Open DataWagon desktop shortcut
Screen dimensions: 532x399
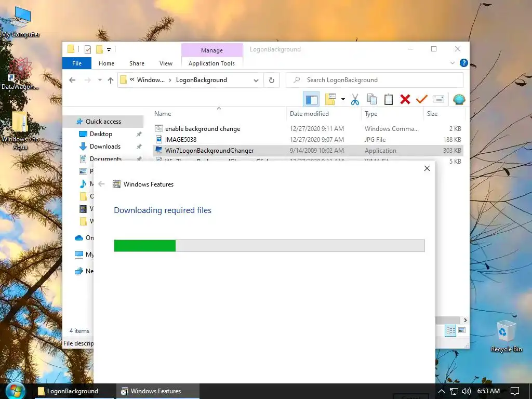[20, 74]
